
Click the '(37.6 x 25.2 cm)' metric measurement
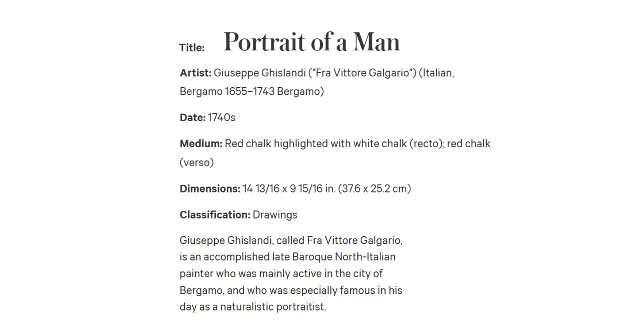tap(375, 189)
